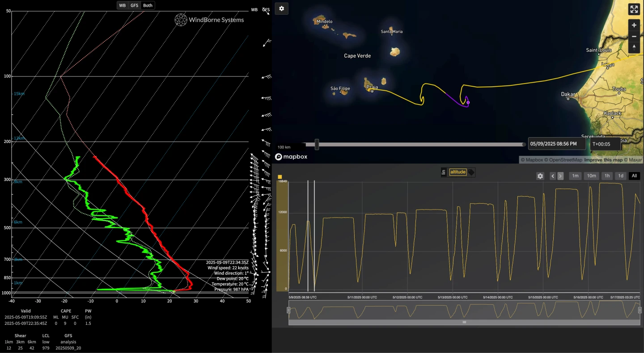Show Both WB and GFS soundings
Image resolution: width=644 pixels, height=353 pixels.
click(x=148, y=5)
